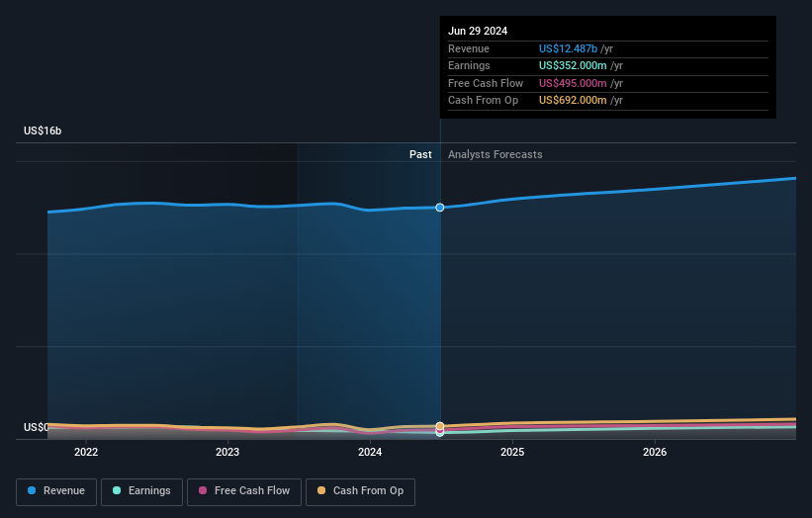
Task: Click the 2024 x-axis label
Action: pyautogui.click(x=370, y=453)
